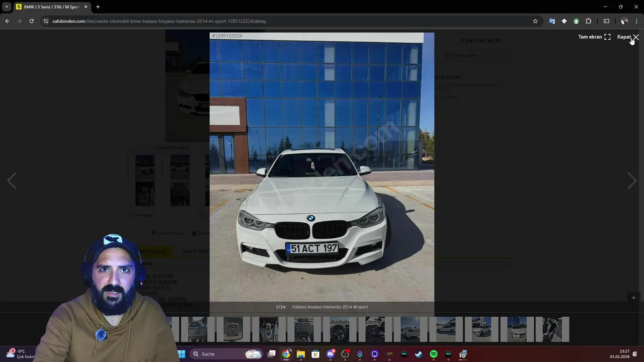The height and width of the screenshot is (362, 644).
Task: Open Microsoft Store from the taskbar
Action: [x=315, y=354]
